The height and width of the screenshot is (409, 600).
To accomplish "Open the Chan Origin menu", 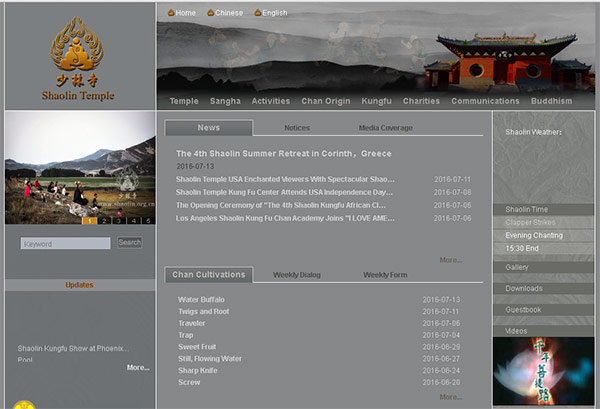I will (x=326, y=101).
